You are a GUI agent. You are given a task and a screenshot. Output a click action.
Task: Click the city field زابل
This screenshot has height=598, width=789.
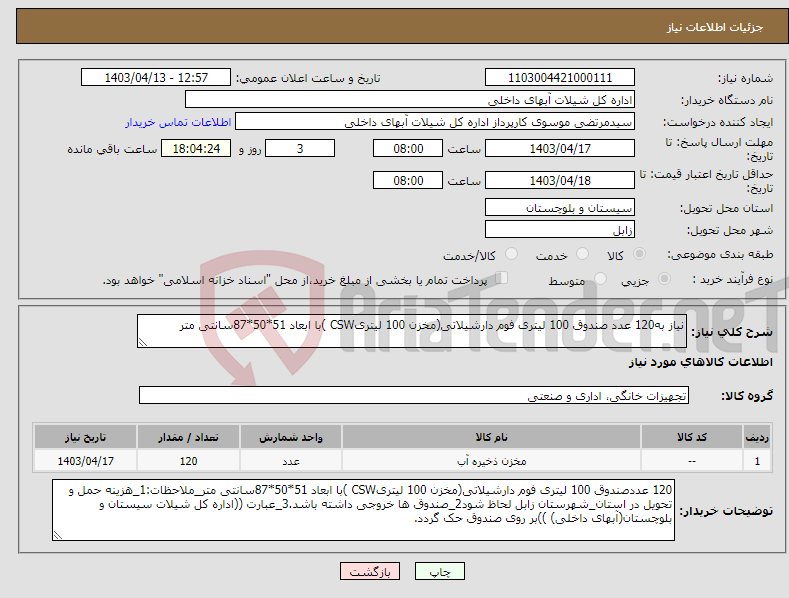pyautogui.click(x=560, y=230)
